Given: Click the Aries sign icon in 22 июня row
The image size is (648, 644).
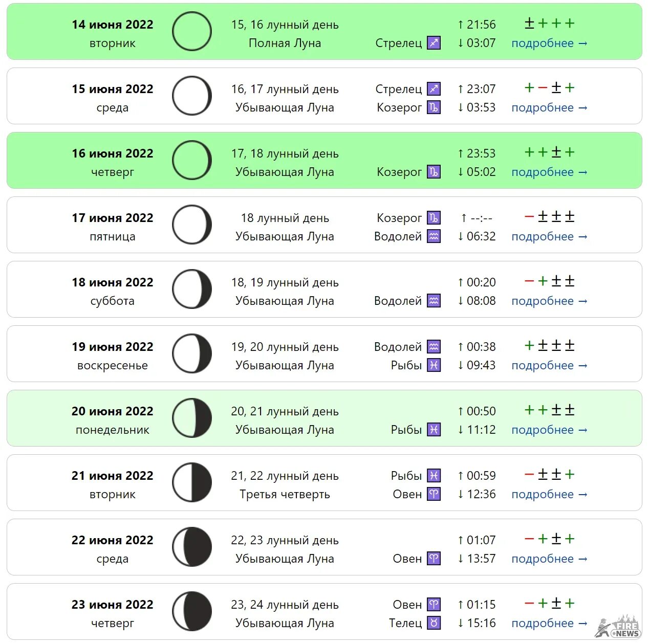Looking at the screenshot, I should click(x=434, y=559).
